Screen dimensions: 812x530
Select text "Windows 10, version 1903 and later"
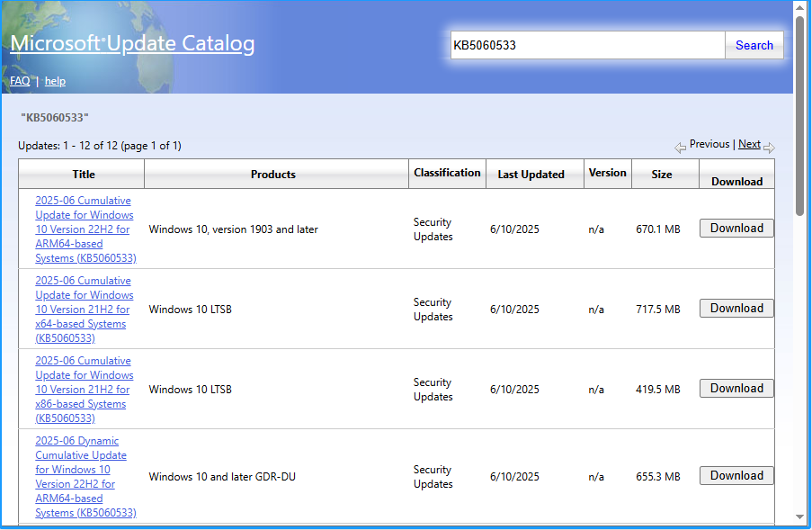point(233,229)
